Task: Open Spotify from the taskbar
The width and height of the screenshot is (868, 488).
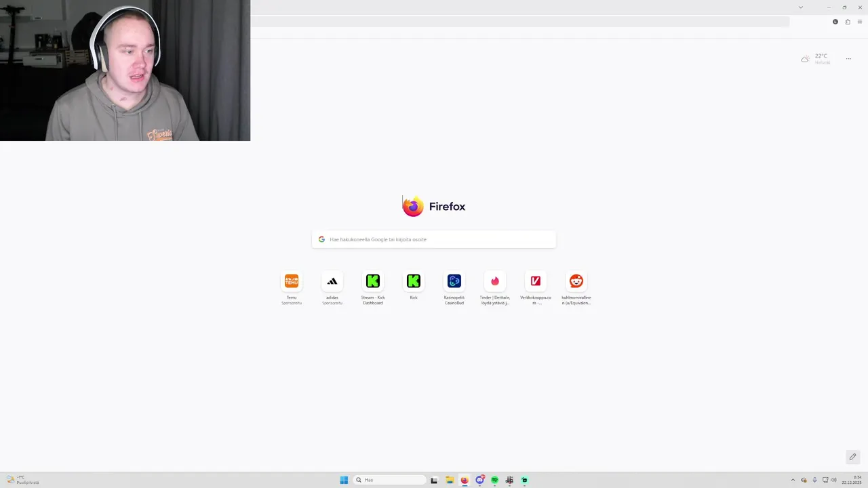Action: (494, 480)
